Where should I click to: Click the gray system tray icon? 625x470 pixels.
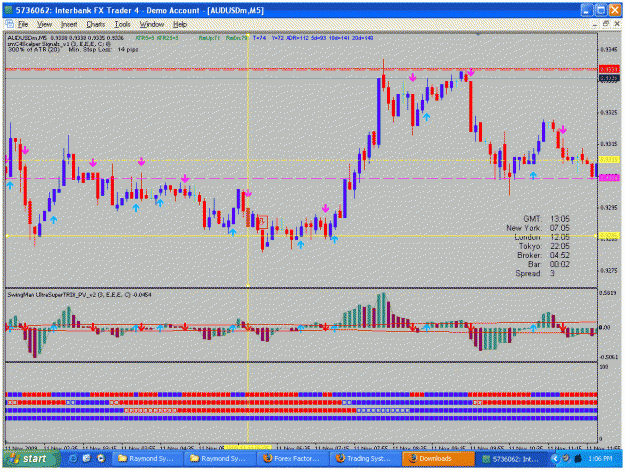click(566, 459)
